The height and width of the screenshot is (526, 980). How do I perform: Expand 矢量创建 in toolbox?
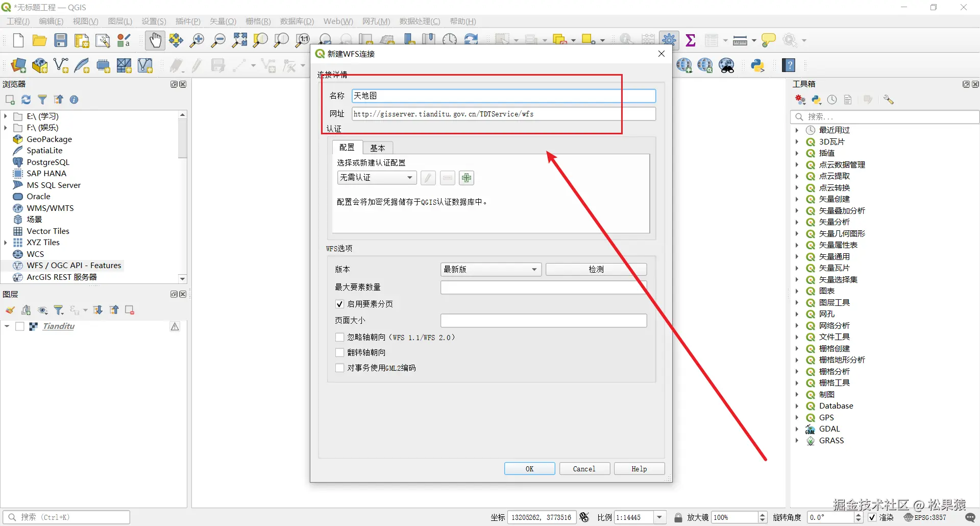tap(797, 199)
